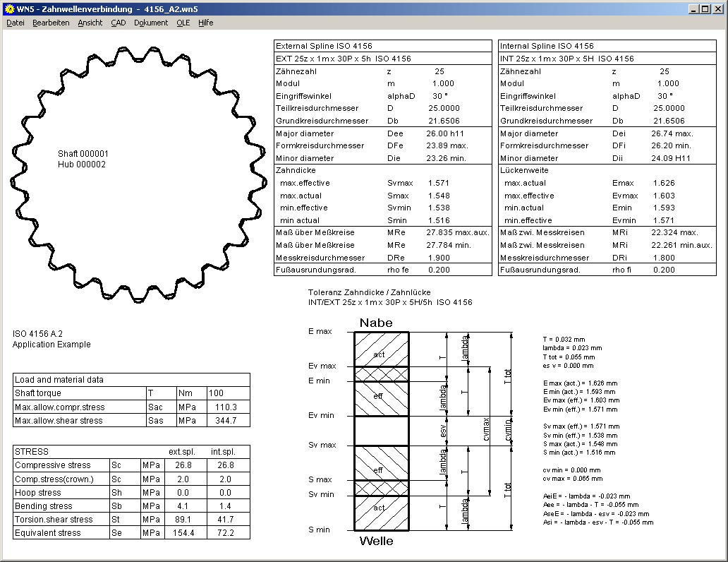Image resolution: width=728 pixels, height=562 pixels.
Task: Select the External Spline ISO 4156 table header
Action: (x=324, y=46)
